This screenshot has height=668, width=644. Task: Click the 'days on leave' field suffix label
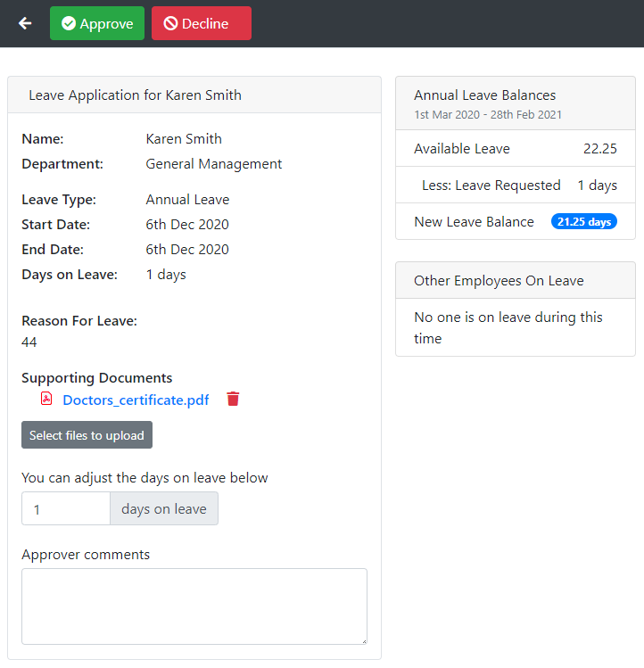pyautogui.click(x=164, y=509)
